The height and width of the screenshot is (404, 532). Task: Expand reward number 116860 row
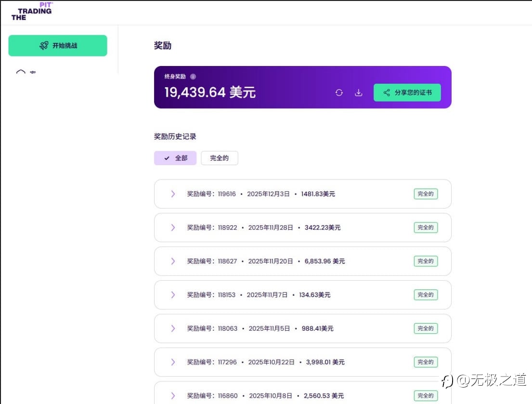click(173, 395)
